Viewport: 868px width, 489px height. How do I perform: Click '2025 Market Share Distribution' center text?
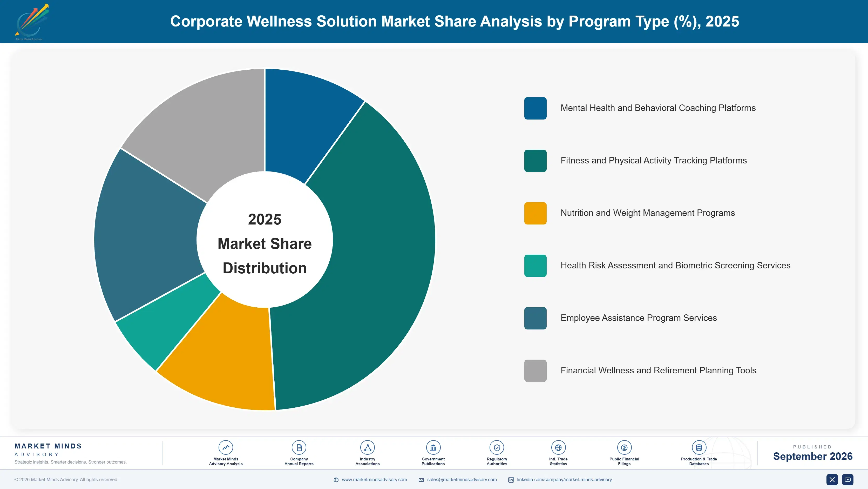click(265, 243)
